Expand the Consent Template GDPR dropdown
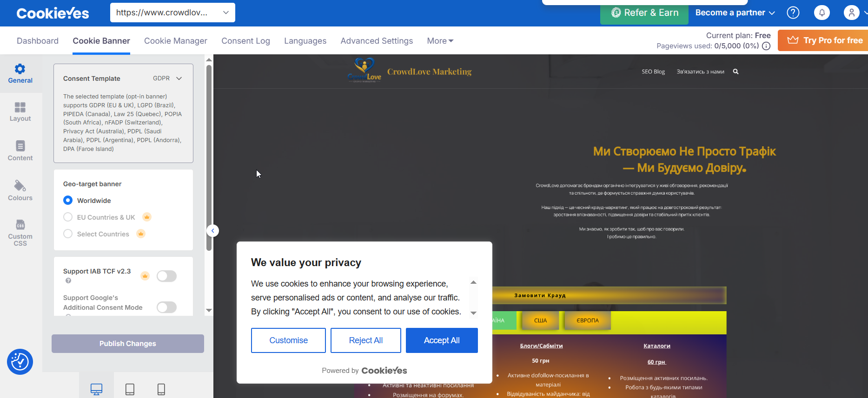Screen dimensions: 868x398 click(x=167, y=78)
